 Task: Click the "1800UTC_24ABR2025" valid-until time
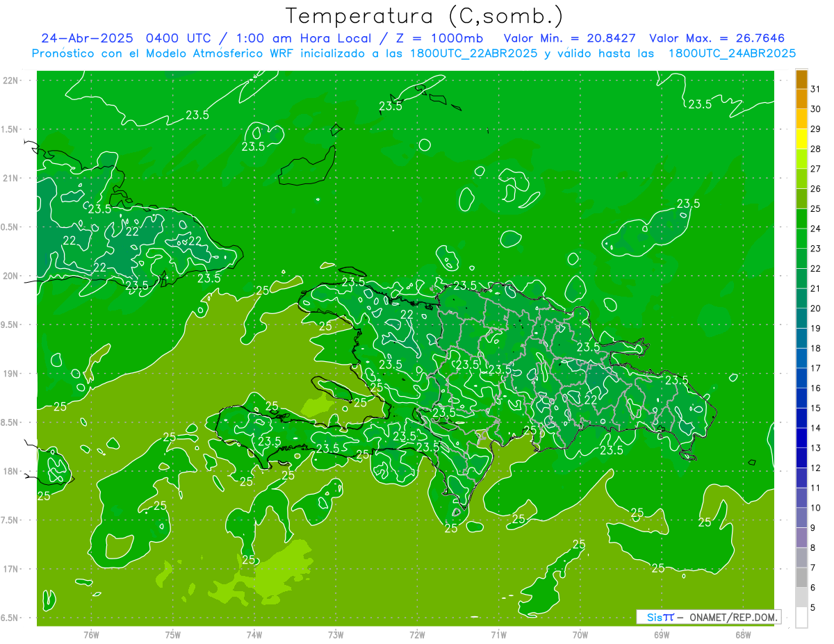(x=732, y=53)
